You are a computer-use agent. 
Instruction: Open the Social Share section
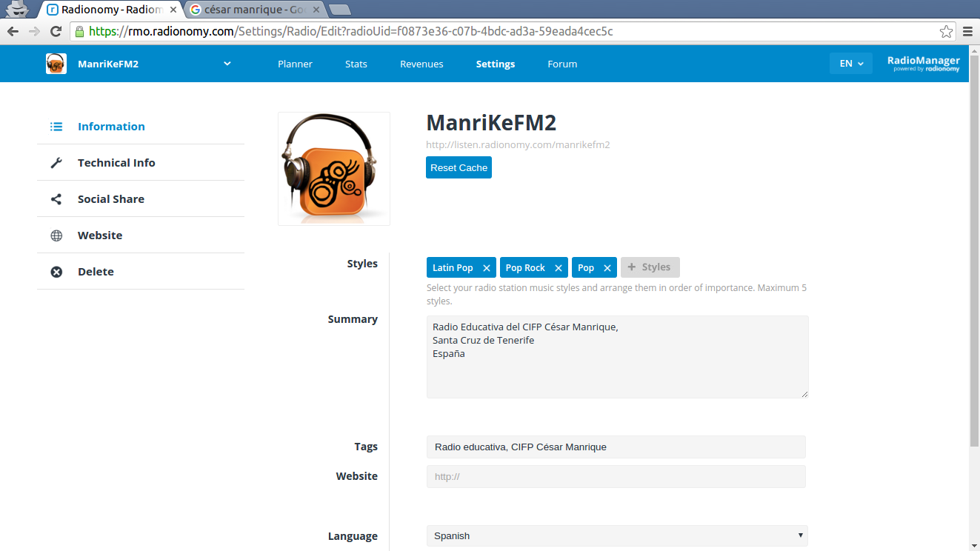[141, 199]
